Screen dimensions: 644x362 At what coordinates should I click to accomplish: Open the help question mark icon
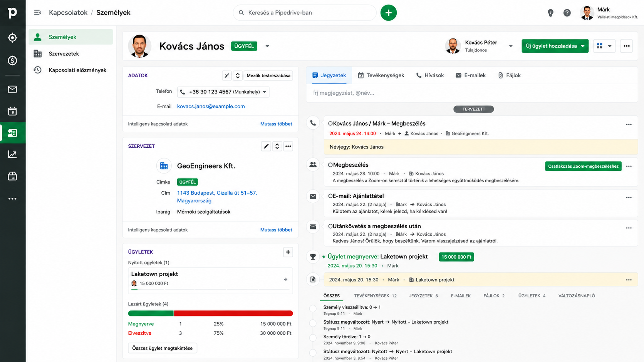tap(567, 13)
